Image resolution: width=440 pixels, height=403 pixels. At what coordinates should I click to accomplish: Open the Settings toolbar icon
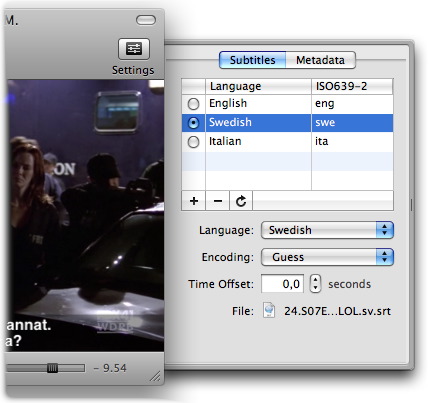tap(134, 49)
